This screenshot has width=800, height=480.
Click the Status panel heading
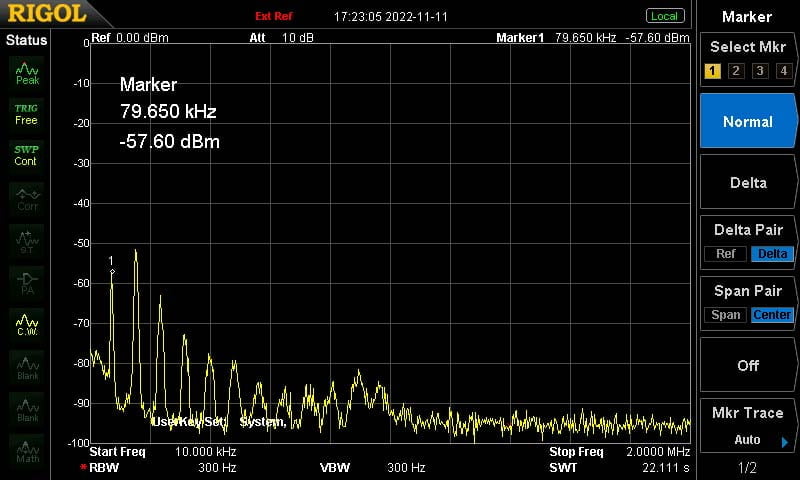click(26, 40)
